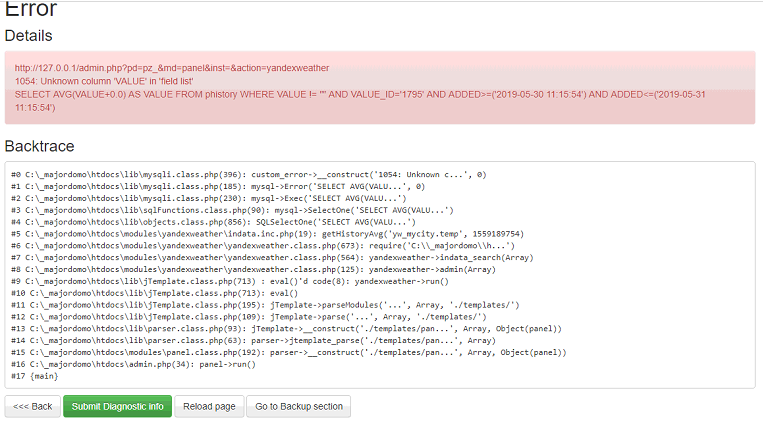The width and height of the screenshot is (763, 423).
Task: Click backtrace line #10 eval()
Action: pyautogui.click(x=155, y=294)
